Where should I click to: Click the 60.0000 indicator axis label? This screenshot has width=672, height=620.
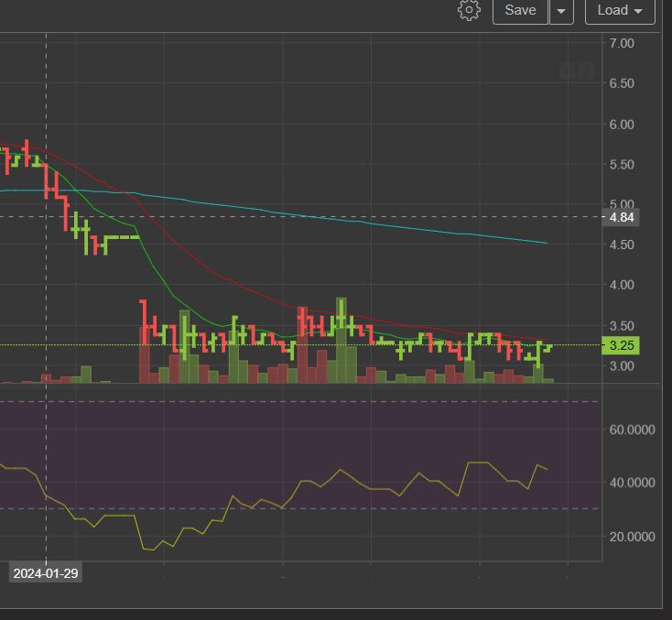[632, 430]
